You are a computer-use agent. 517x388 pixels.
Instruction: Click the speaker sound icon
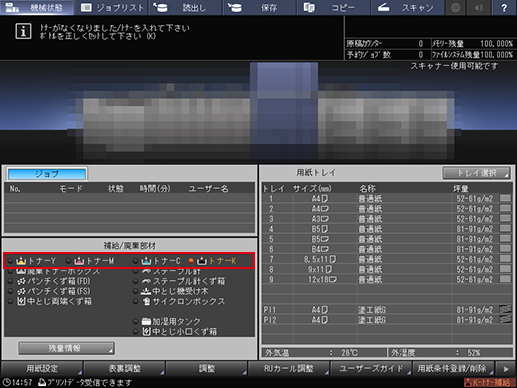pos(479,7)
